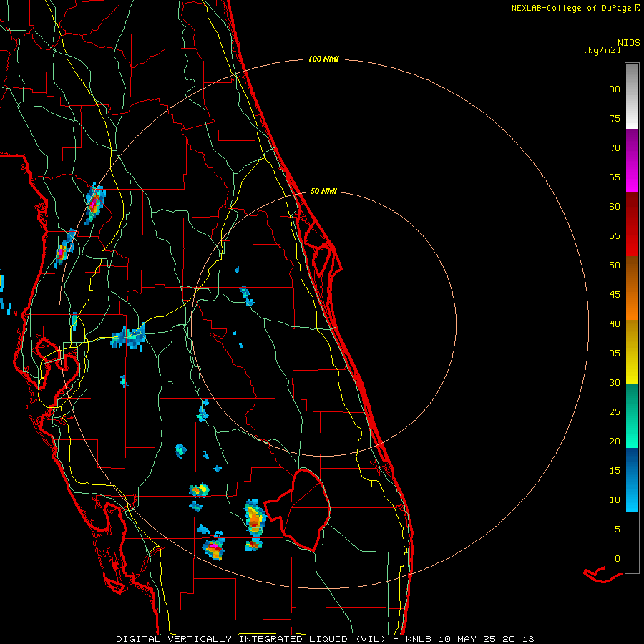Pick the orange segment of the color bar
This screenshot has height=644, width=644.
pyautogui.click(x=632, y=288)
